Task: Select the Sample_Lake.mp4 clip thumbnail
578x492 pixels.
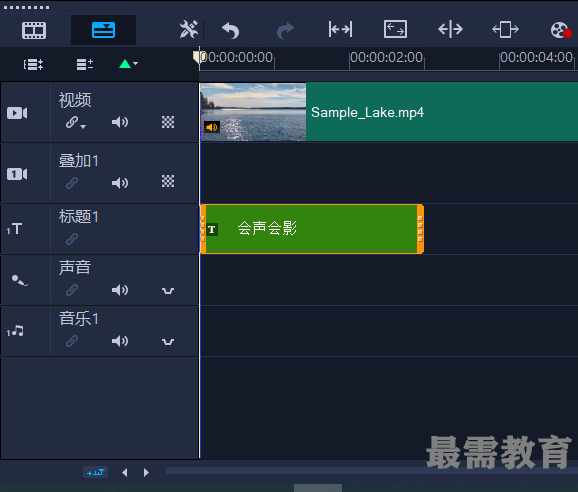Action: (x=253, y=112)
